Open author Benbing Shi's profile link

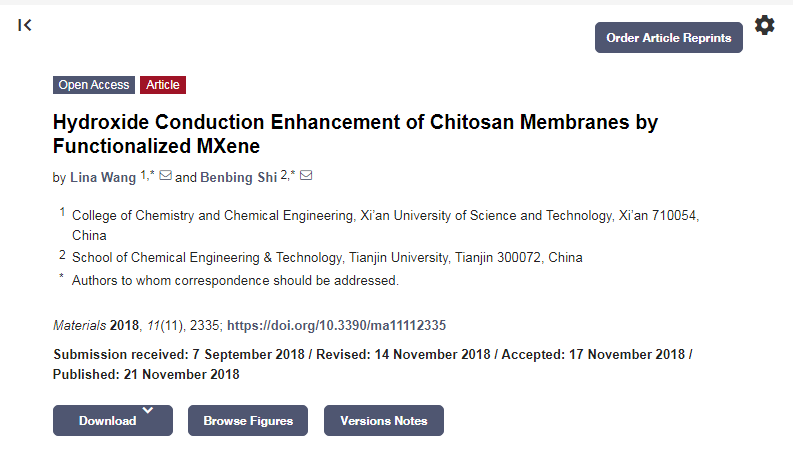pyautogui.click(x=238, y=178)
